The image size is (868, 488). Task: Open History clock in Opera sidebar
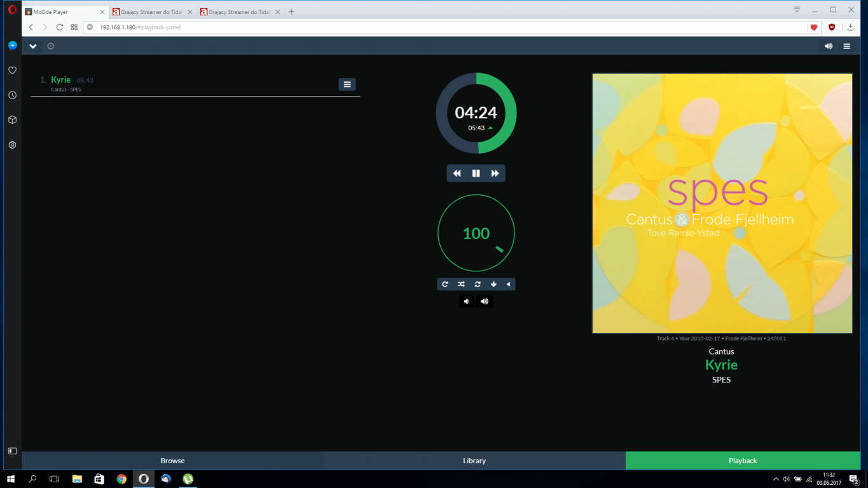point(12,95)
